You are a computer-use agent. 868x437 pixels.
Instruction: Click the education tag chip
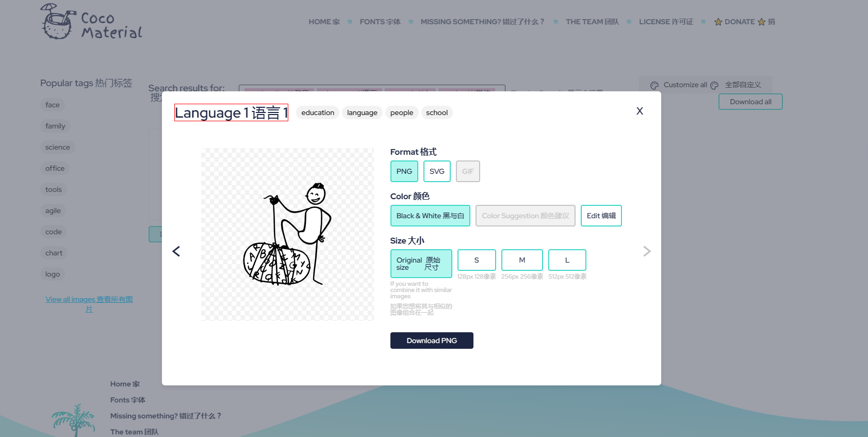(317, 112)
